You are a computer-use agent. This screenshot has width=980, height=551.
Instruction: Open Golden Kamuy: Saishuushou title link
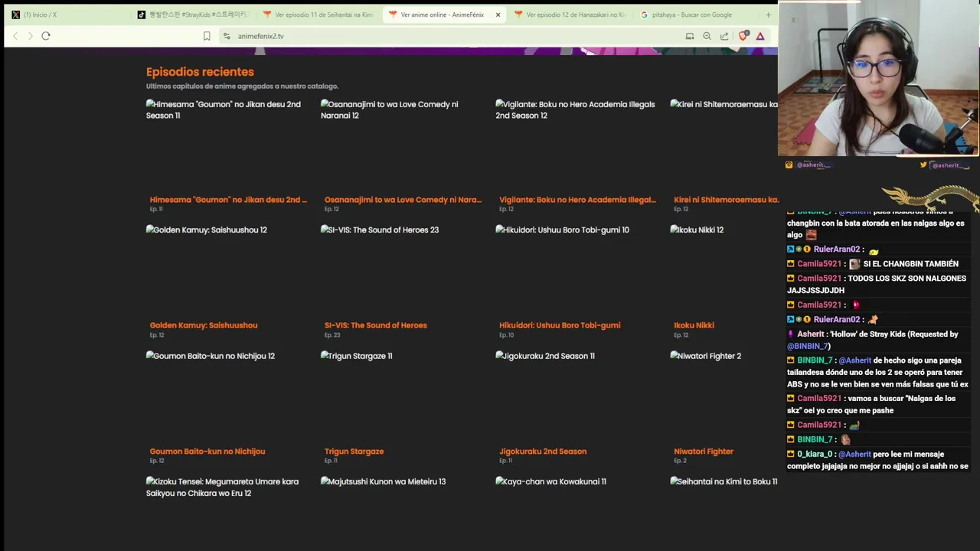[204, 325]
